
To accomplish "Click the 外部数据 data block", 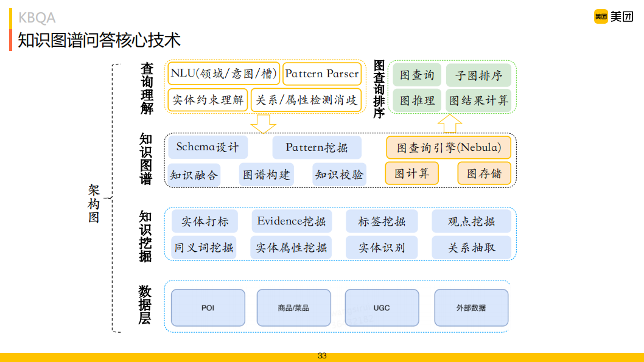I will (471, 308).
